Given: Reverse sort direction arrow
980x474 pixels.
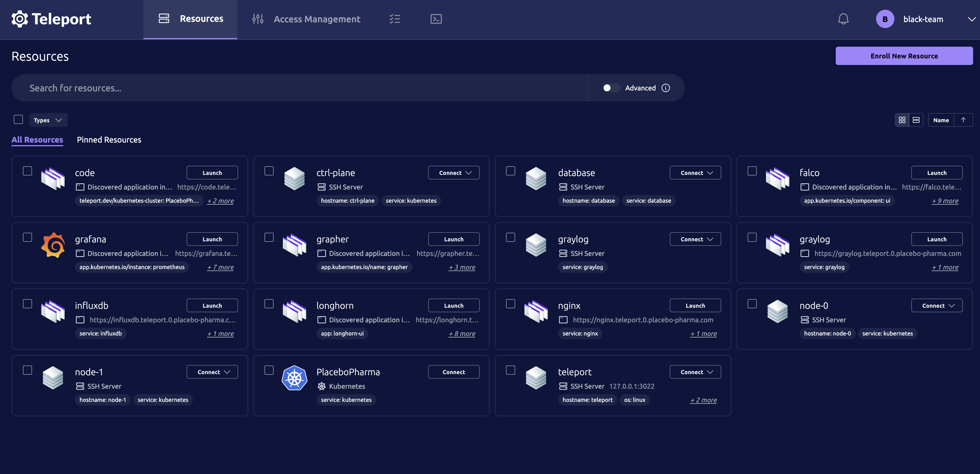Looking at the screenshot, I should (963, 120).
